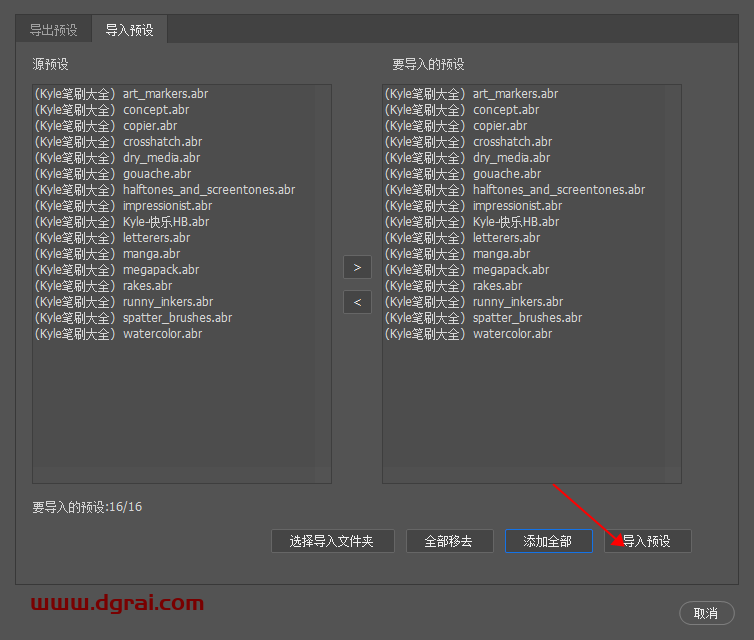The image size is (754, 640).
Task: Select art_markers.abr in source presets list
Action: click(121, 94)
